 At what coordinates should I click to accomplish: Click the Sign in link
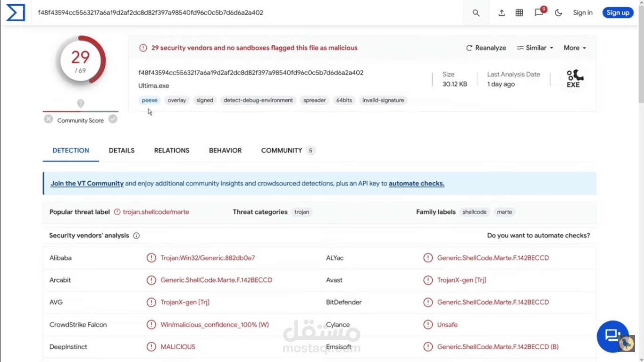[x=583, y=13]
